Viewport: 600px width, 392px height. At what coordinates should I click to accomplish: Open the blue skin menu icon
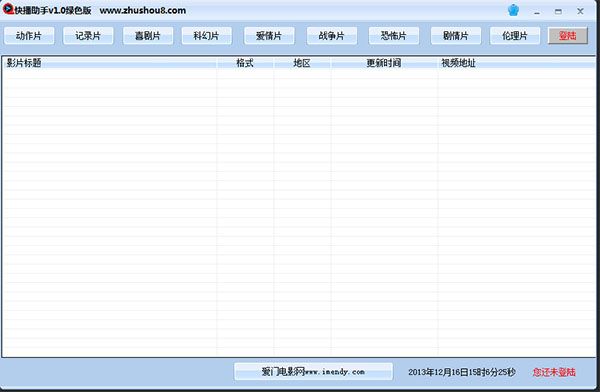click(x=513, y=10)
